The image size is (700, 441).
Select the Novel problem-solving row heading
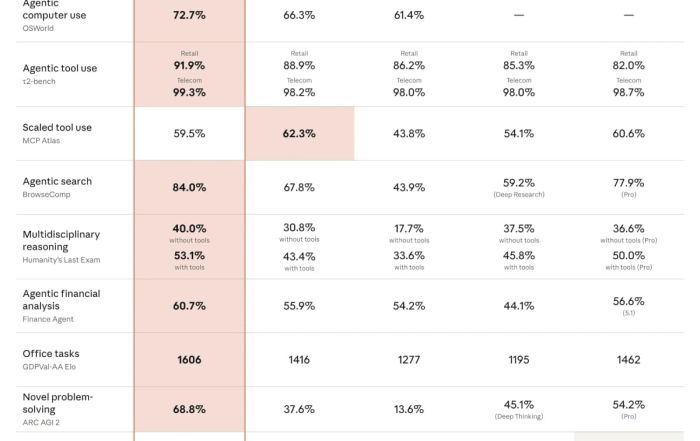pyautogui.click(x=58, y=403)
